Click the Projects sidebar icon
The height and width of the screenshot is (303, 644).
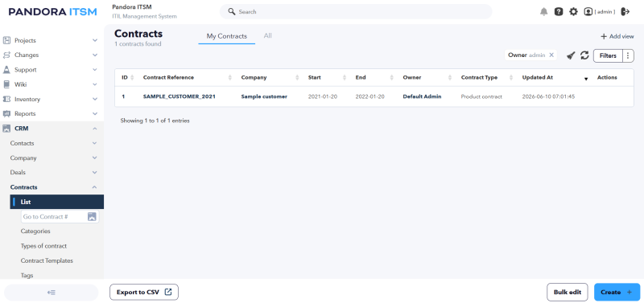click(x=6, y=40)
